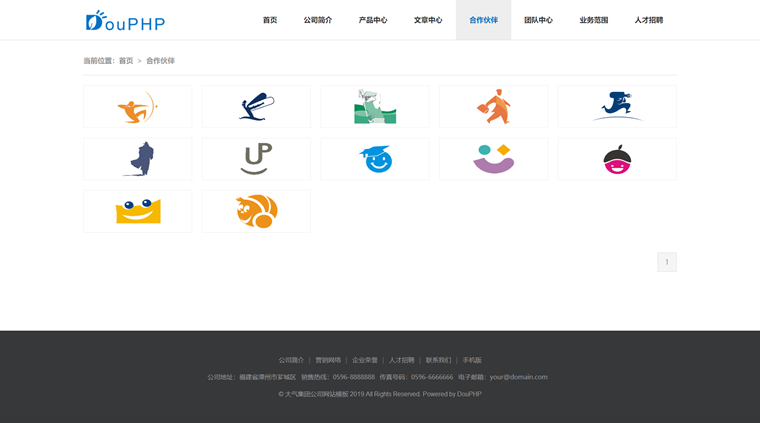Open footer link 联系我们
Viewport: 760px width, 423px height.
click(438, 360)
